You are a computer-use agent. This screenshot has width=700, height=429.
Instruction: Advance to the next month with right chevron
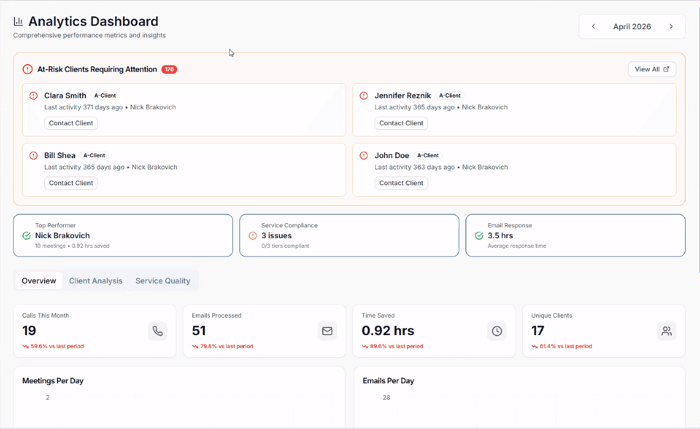pyautogui.click(x=671, y=26)
